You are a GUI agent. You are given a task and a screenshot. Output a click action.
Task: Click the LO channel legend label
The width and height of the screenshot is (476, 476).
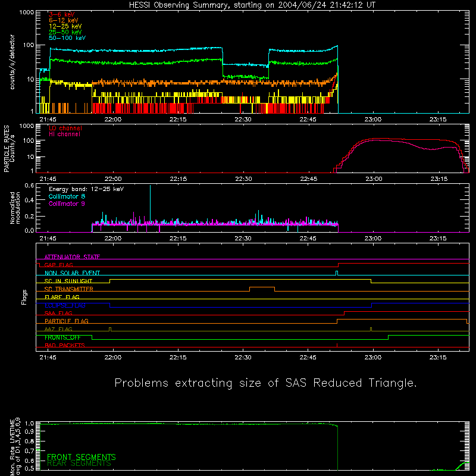coord(65,128)
